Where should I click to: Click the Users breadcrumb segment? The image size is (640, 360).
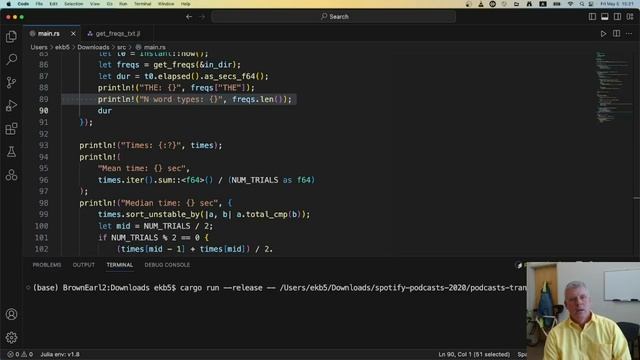pos(39,47)
